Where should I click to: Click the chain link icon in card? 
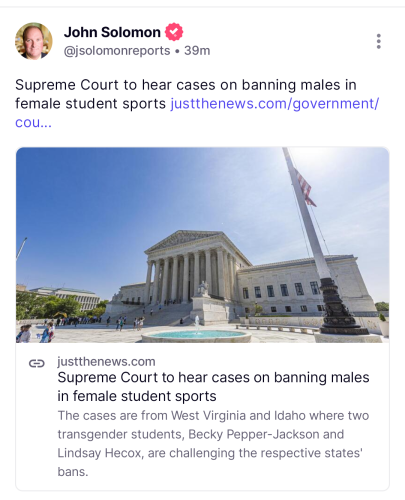[x=37, y=363]
